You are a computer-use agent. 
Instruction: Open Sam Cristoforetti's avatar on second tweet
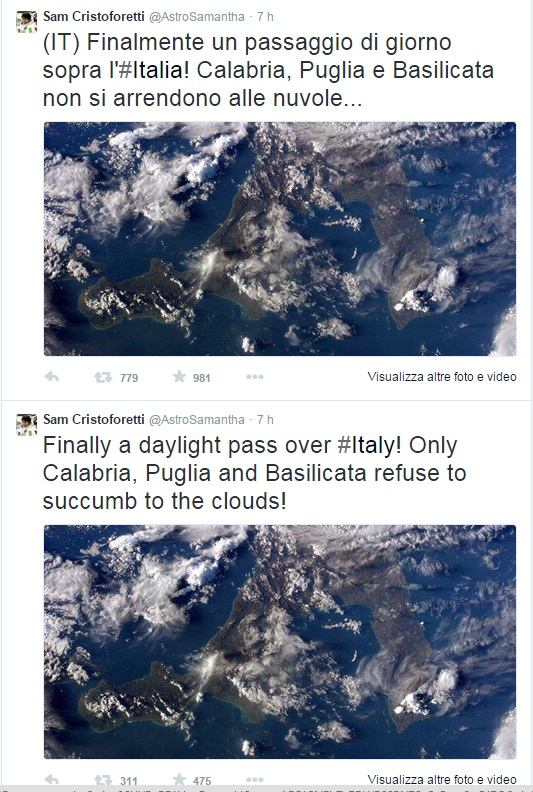[26, 425]
